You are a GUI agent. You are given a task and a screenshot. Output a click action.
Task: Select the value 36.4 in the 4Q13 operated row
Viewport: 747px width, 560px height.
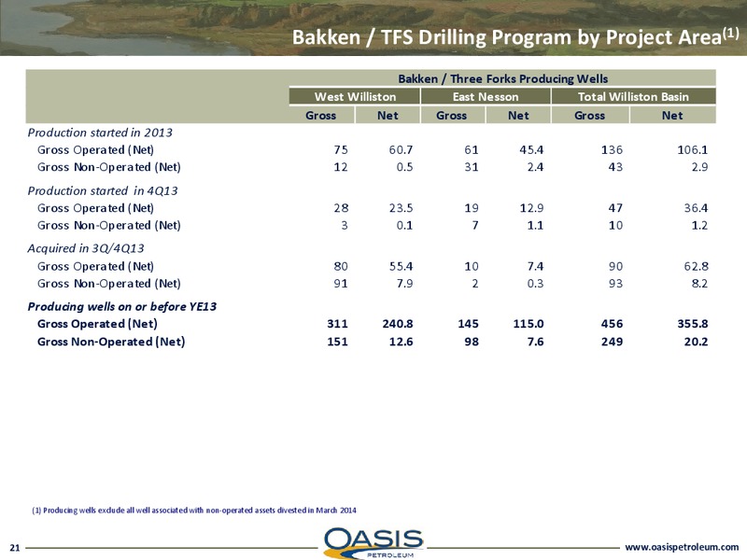696,208
